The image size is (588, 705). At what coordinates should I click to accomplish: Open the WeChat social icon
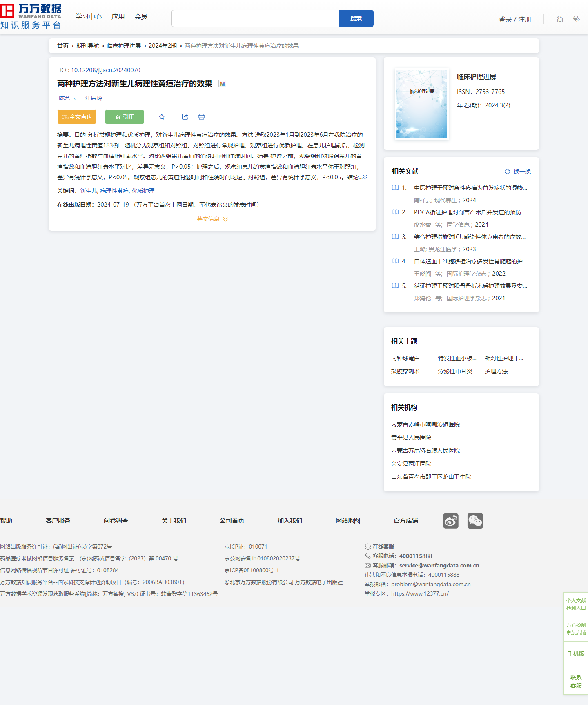[x=475, y=521]
